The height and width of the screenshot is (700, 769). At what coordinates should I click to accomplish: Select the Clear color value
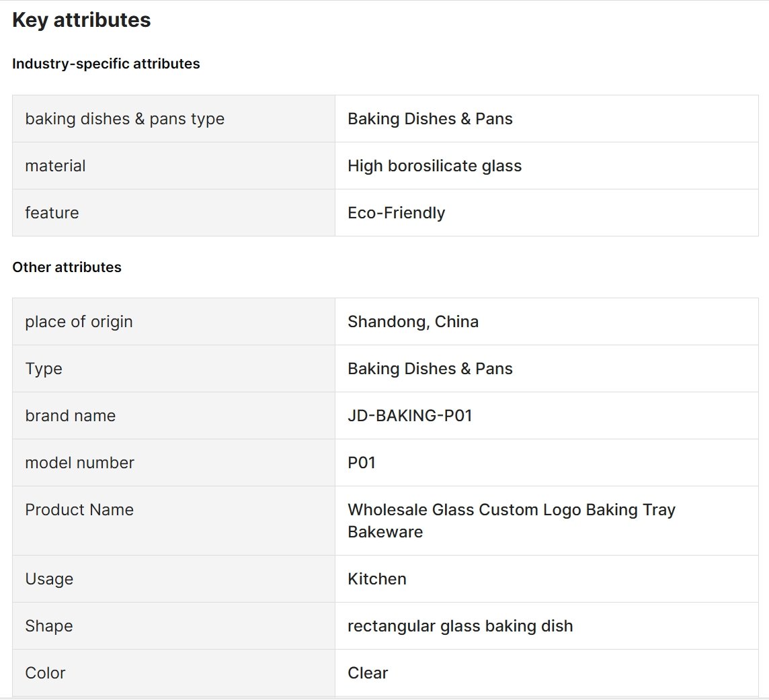[368, 673]
